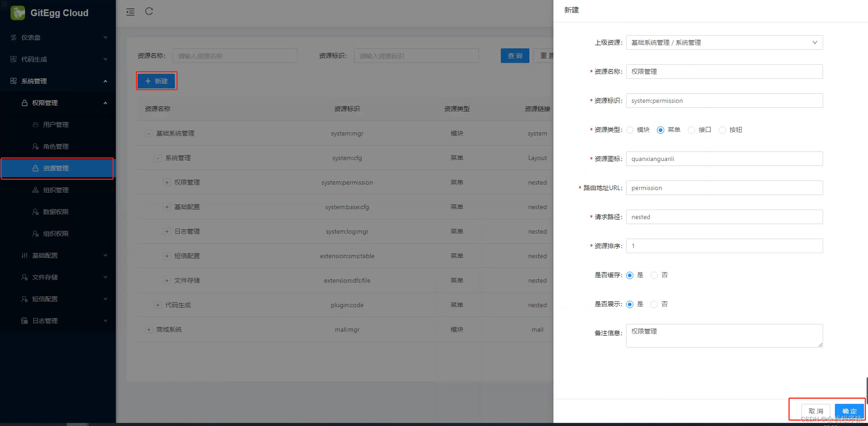This screenshot has height=426, width=868.
Task: Click the 日志管理 log icon in sidebar
Action: pyautogui.click(x=24, y=321)
